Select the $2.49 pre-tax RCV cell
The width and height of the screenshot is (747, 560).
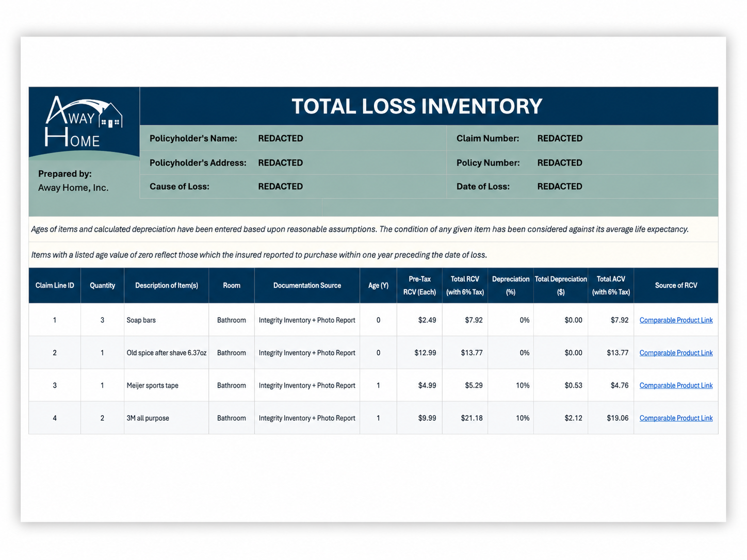pyautogui.click(x=419, y=320)
